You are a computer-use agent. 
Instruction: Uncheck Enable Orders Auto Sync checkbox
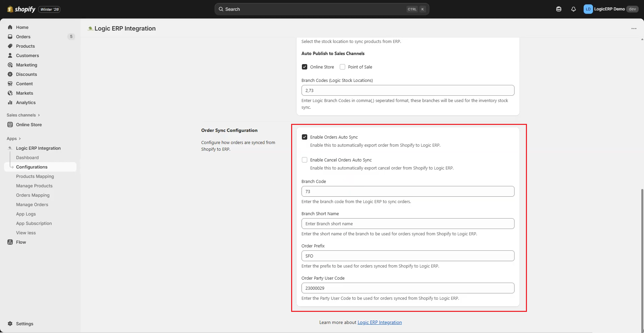305,137
